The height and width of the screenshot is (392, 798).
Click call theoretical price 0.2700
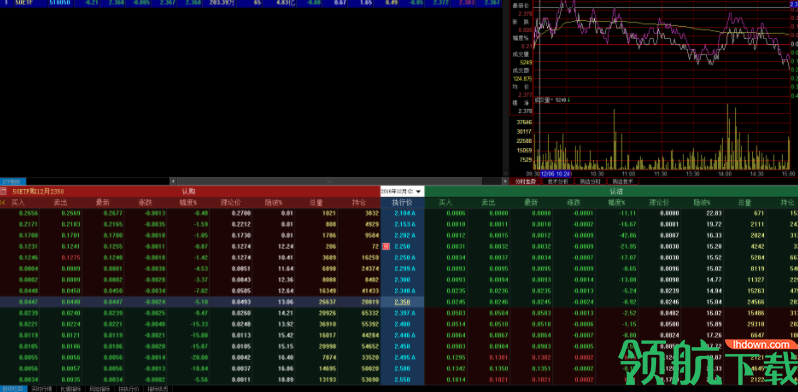[x=241, y=213]
